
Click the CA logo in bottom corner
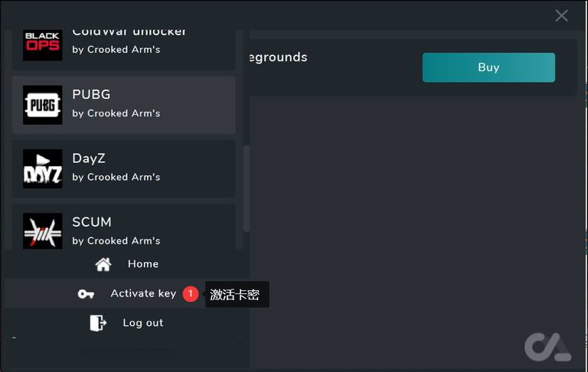pos(547,347)
